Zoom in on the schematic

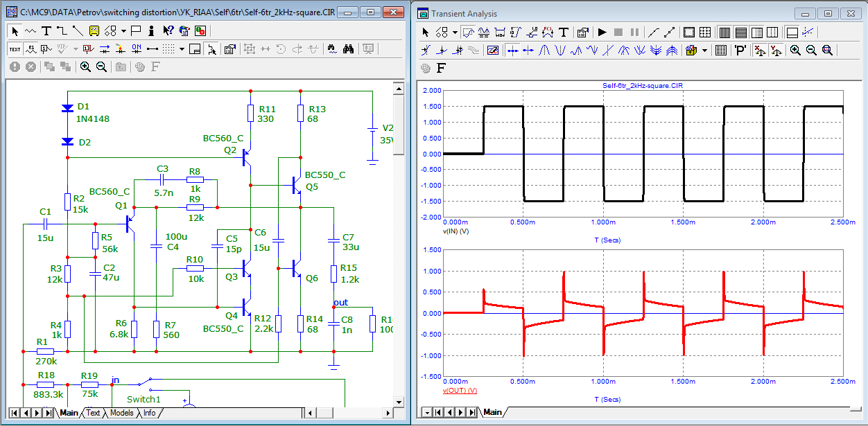tap(85, 66)
